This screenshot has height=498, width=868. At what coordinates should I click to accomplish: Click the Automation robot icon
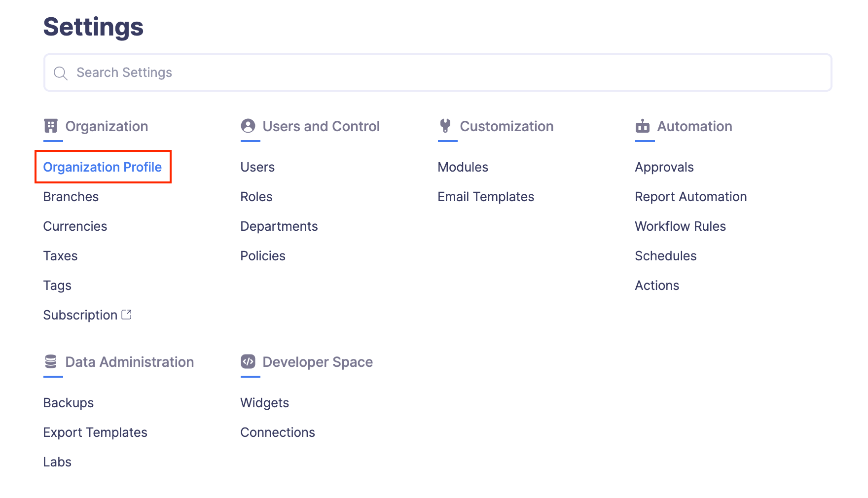[x=643, y=126]
